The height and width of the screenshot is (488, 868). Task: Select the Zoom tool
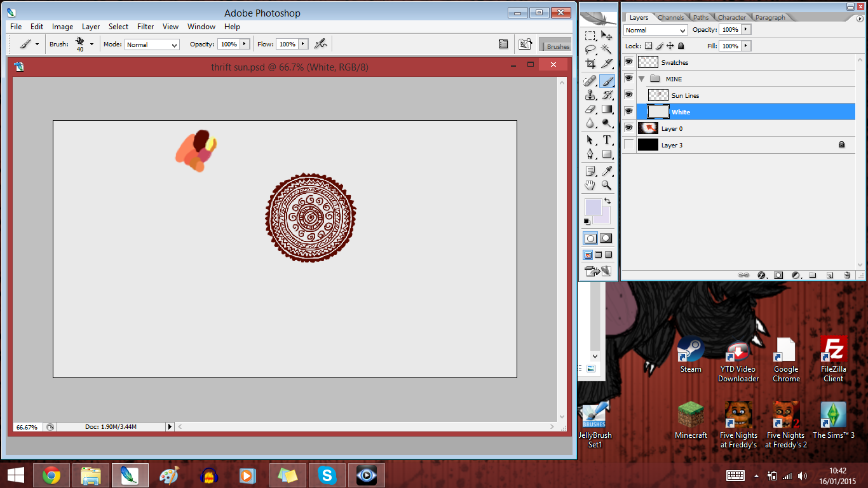[607, 185]
